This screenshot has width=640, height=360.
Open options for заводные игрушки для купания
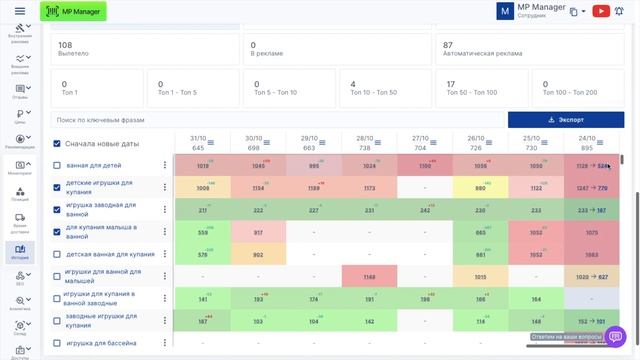(164, 321)
